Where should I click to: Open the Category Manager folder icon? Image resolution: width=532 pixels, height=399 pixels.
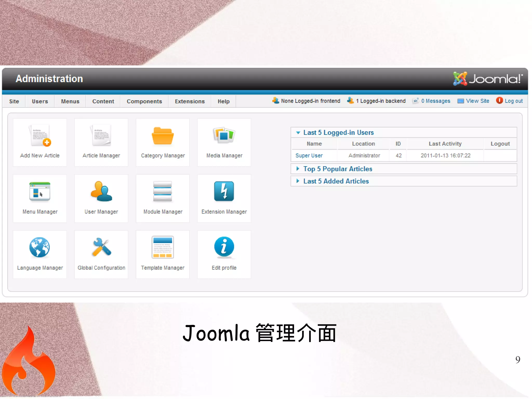tap(163, 136)
